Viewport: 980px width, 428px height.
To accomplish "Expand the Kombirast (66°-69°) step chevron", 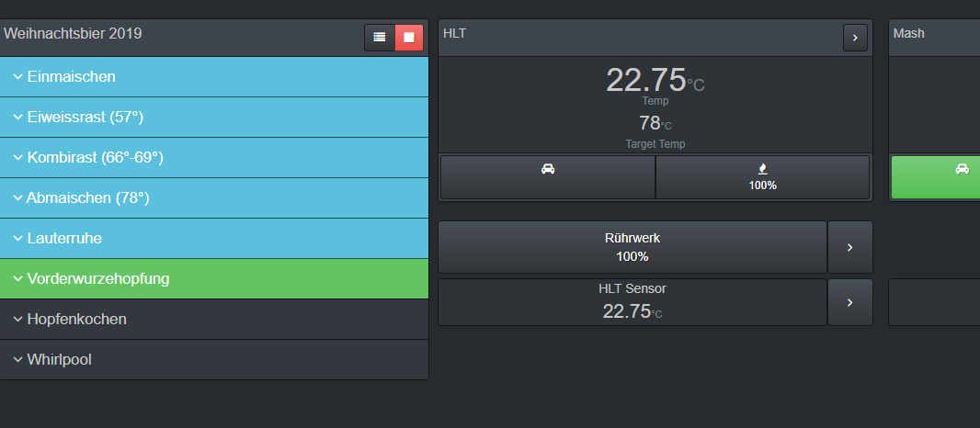I will tap(18, 157).
